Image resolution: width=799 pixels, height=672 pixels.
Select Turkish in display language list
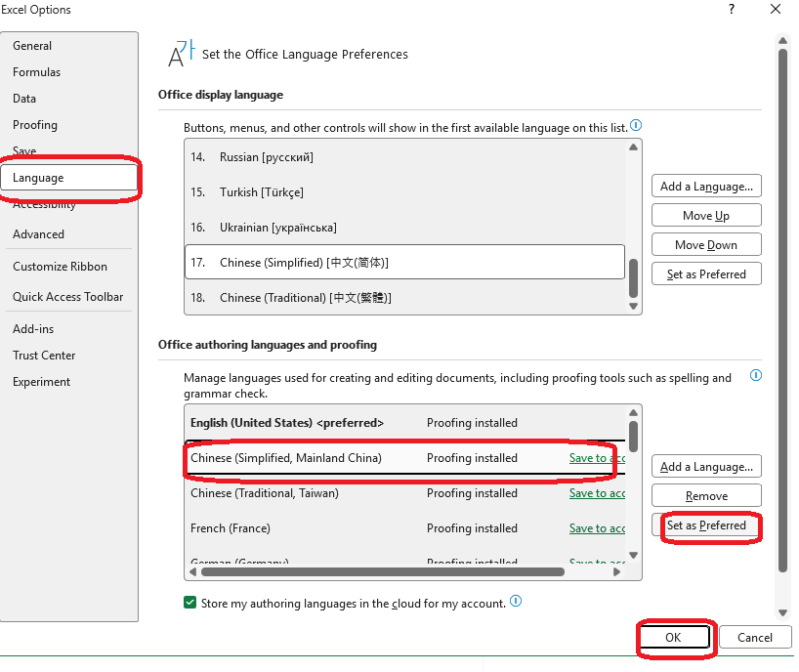click(404, 192)
